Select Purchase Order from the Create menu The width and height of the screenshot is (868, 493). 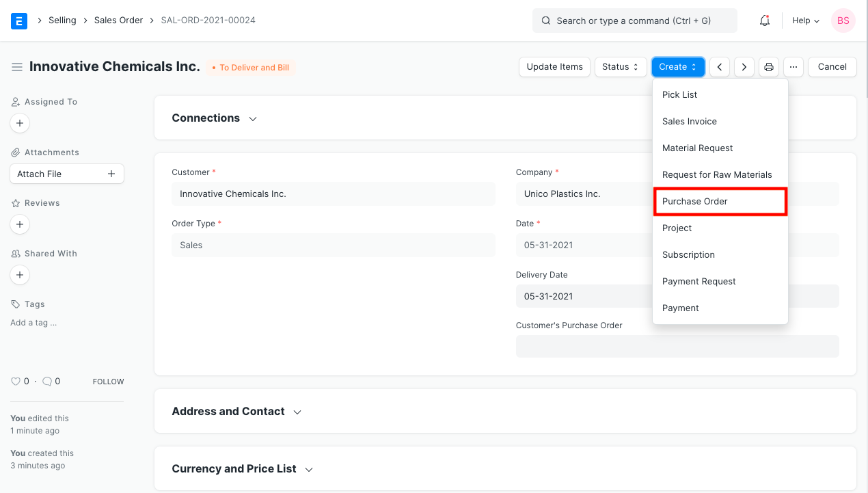(694, 201)
